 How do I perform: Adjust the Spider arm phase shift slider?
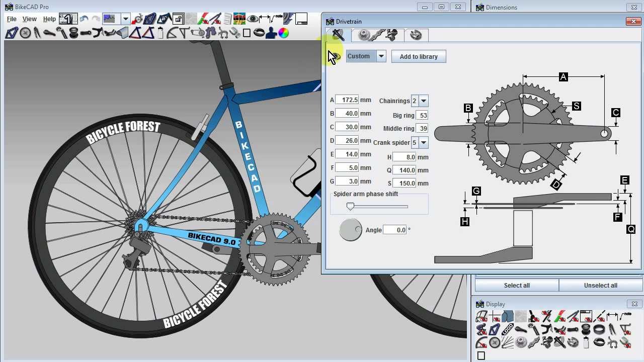coord(350,207)
